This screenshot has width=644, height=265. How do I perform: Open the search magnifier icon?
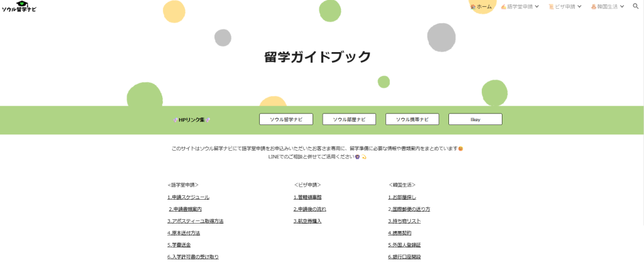pyautogui.click(x=635, y=6)
